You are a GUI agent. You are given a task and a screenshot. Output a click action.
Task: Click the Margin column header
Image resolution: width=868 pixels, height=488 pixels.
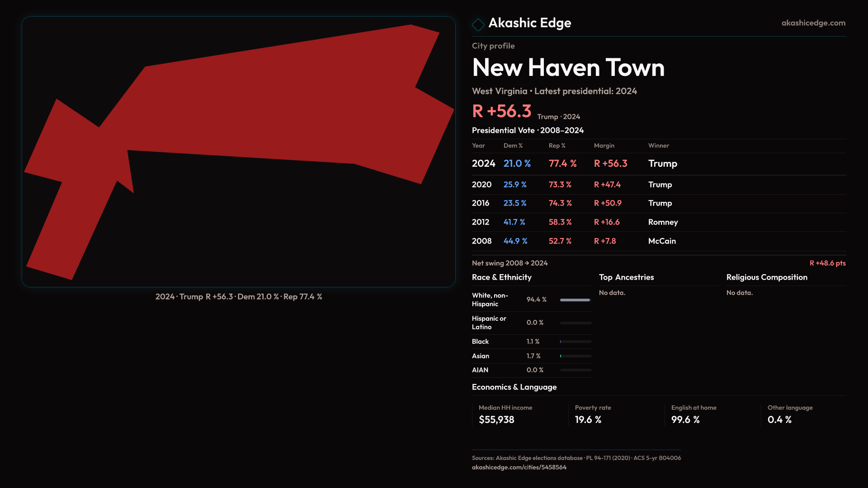(604, 146)
